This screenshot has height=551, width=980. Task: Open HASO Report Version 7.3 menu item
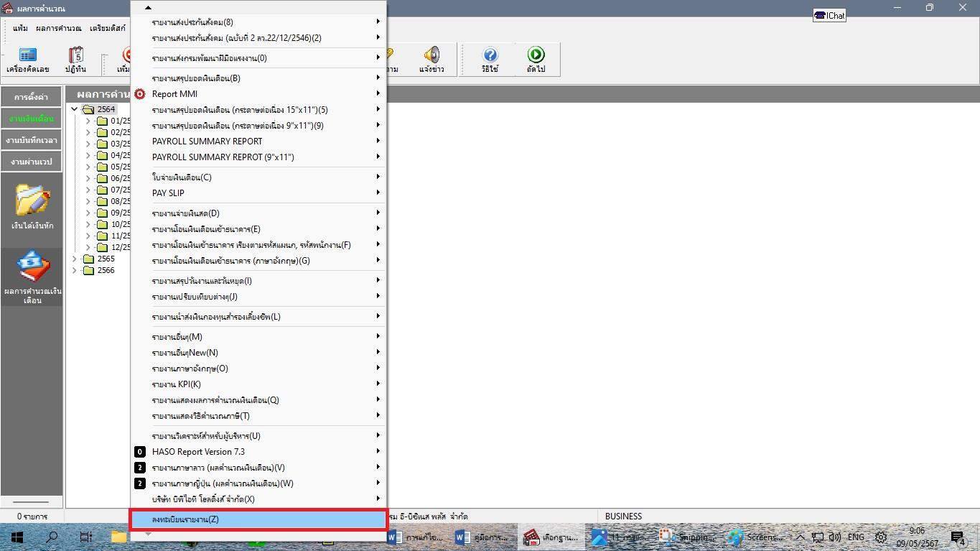pos(198,452)
